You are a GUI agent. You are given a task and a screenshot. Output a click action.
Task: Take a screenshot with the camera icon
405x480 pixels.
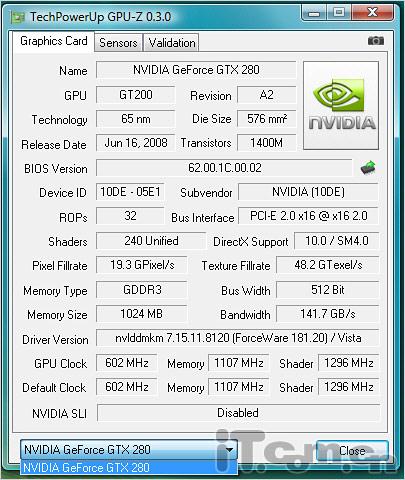pos(376,41)
